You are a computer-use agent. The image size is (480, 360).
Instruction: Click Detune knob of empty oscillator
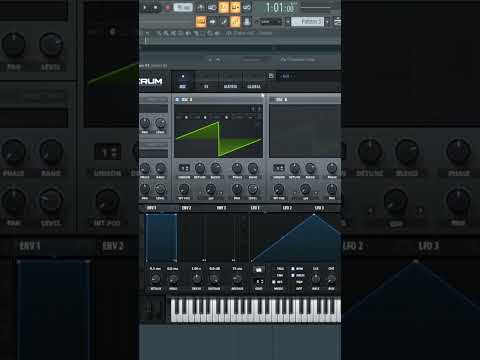pyautogui.click(x=295, y=168)
